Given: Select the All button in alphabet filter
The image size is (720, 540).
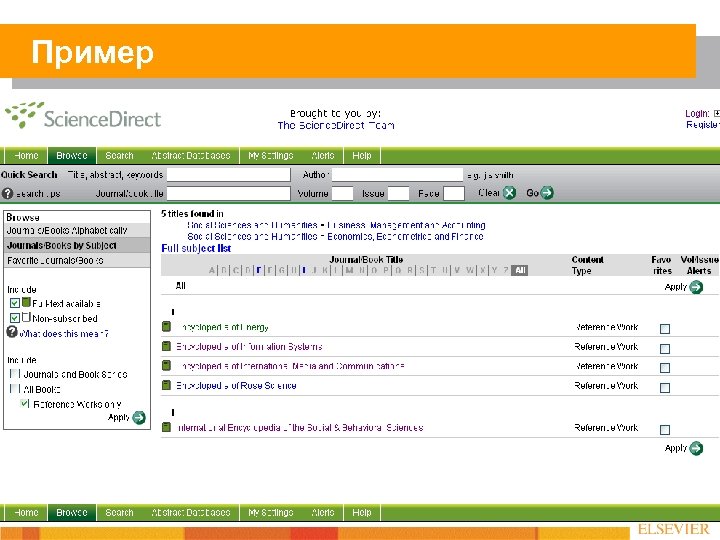Looking at the screenshot, I should point(520,270).
